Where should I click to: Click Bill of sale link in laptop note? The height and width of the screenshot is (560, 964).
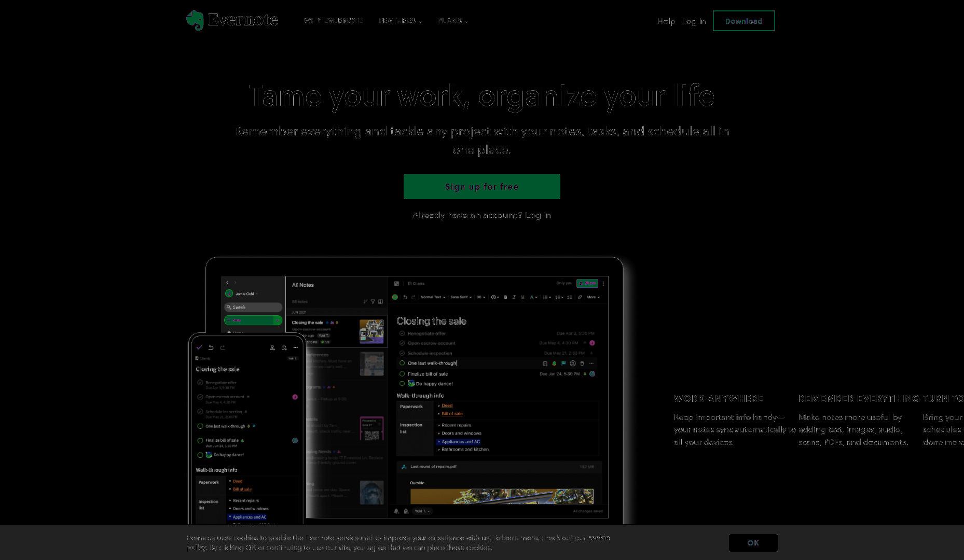452,414
